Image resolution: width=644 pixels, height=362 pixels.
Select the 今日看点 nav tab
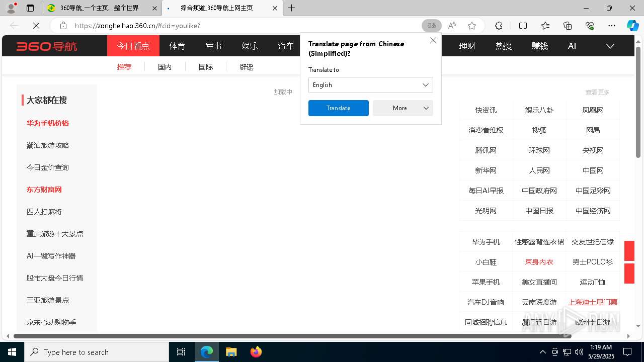(133, 46)
